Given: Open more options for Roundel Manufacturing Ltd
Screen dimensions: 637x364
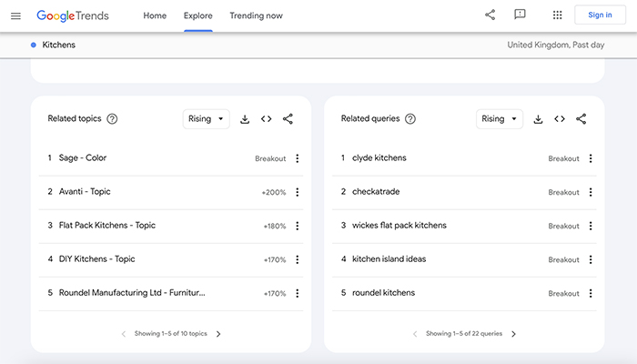Looking at the screenshot, I should [298, 293].
